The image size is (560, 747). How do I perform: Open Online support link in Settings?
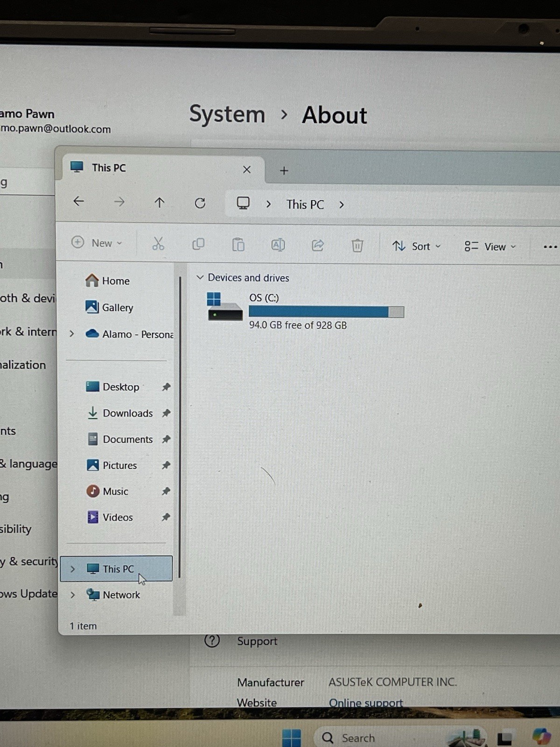coord(366,703)
